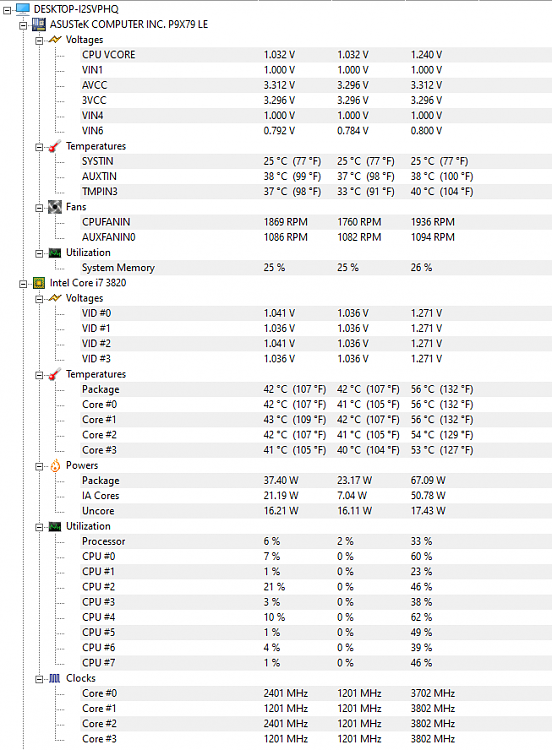Collapse the Fans section
The image size is (552, 750).
[39, 208]
